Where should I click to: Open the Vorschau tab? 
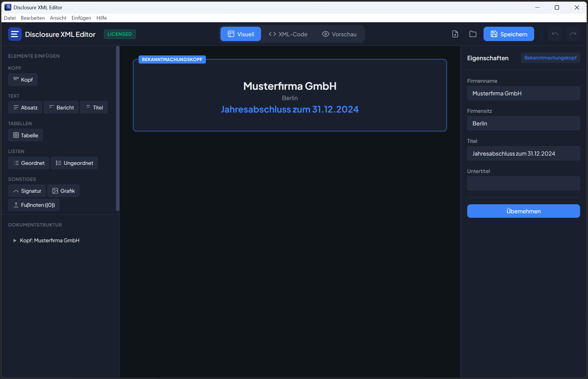click(339, 34)
